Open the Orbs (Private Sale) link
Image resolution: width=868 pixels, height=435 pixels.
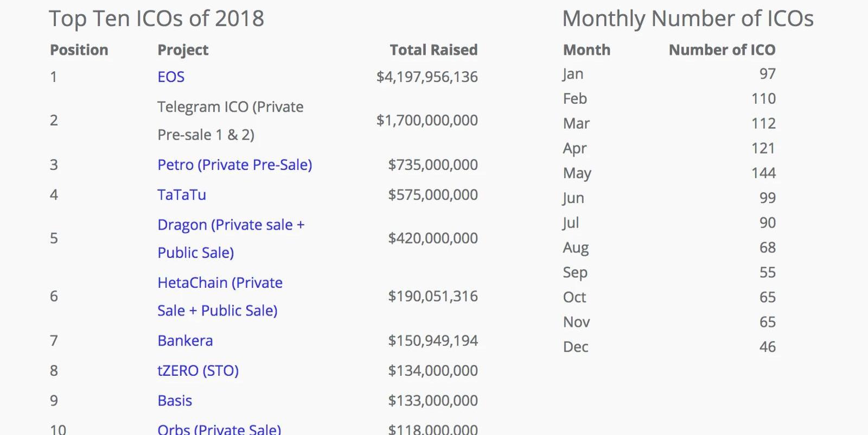click(x=219, y=429)
